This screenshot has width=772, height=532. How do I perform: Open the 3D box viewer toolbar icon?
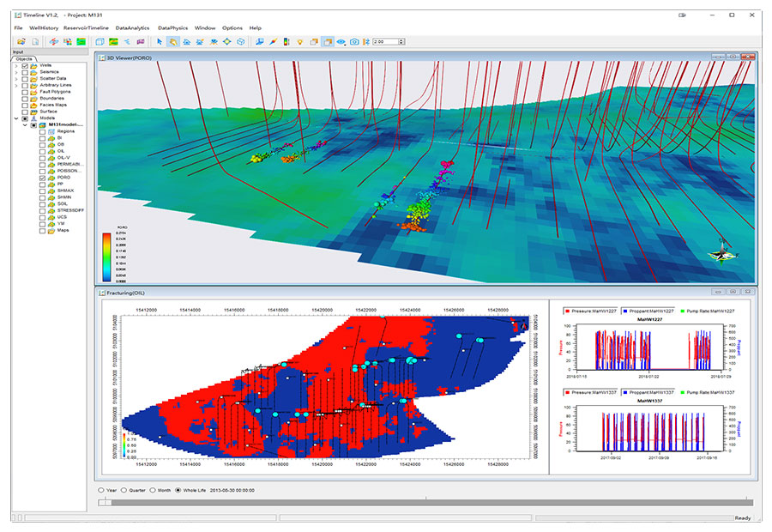(100, 42)
